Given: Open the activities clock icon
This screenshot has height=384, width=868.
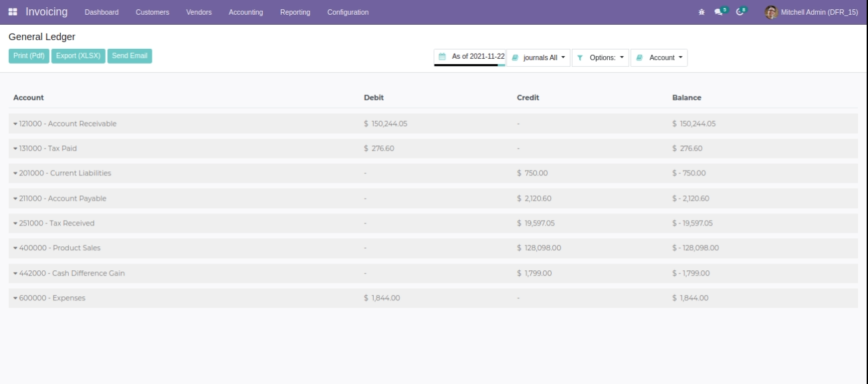Looking at the screenshot, I should click(x=740, y=12).
